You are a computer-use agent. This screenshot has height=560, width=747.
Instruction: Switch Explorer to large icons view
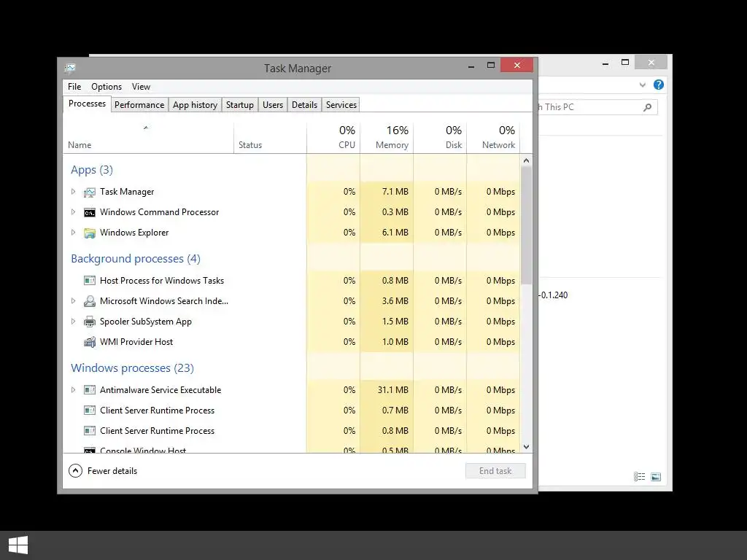tap(656, 477)
